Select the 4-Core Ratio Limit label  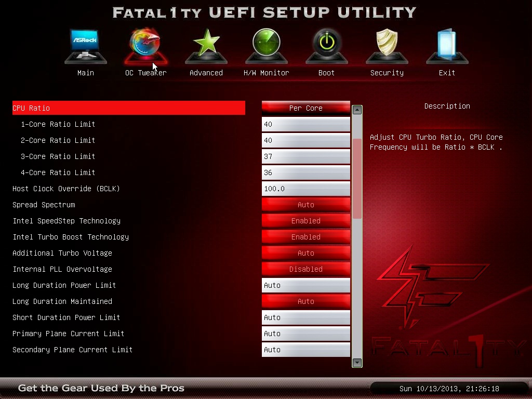pyautogui.click(x=58, y=172)
